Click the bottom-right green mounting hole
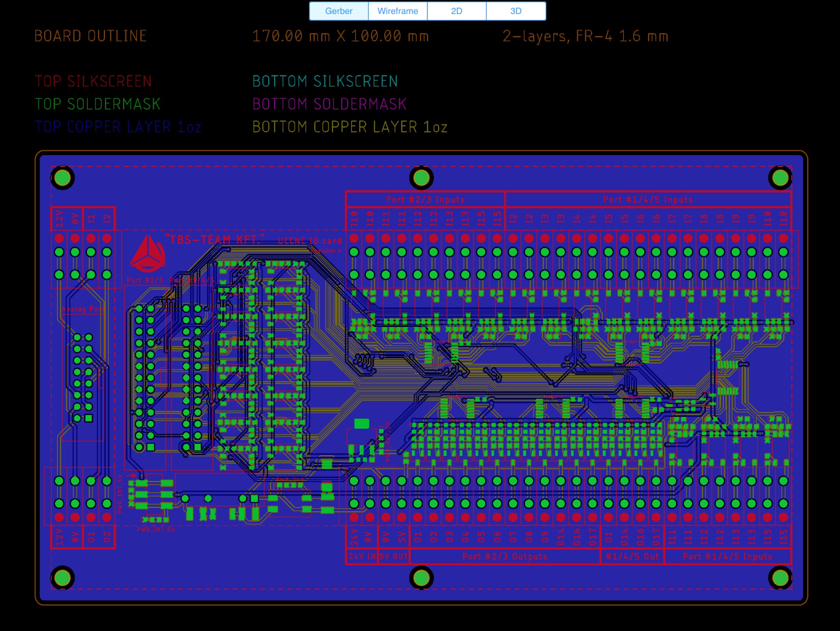The width and height of the screenshot is (840, 631). [x=780, y=578]
